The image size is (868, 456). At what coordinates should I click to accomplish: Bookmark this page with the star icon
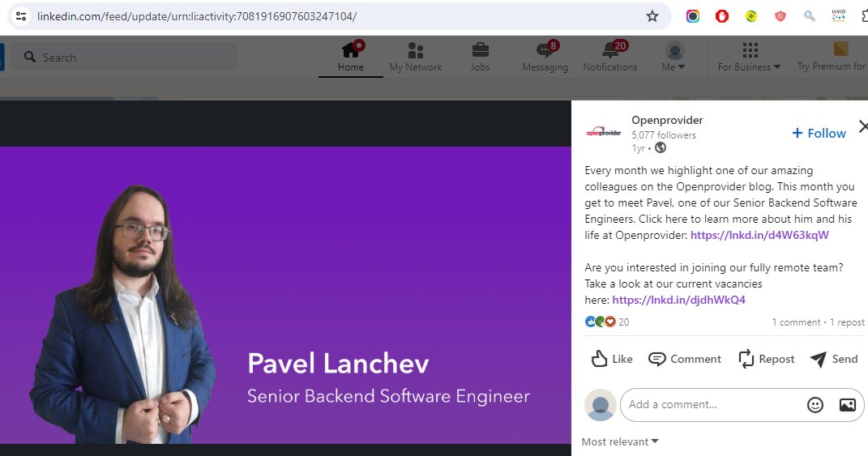pos(652,16)
